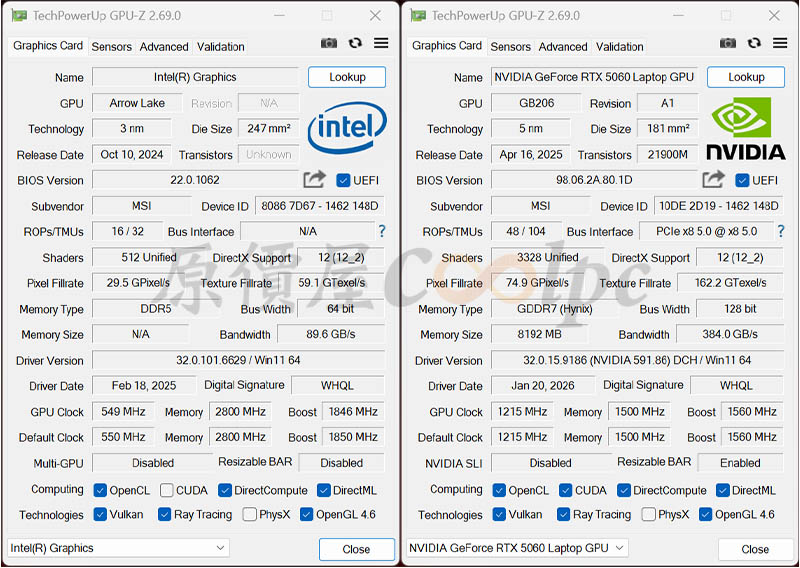Click the screenshot camera icon in Intel window
Image resolution: width=800 pixels, height=568 pixels.
[x=329, y=43]
